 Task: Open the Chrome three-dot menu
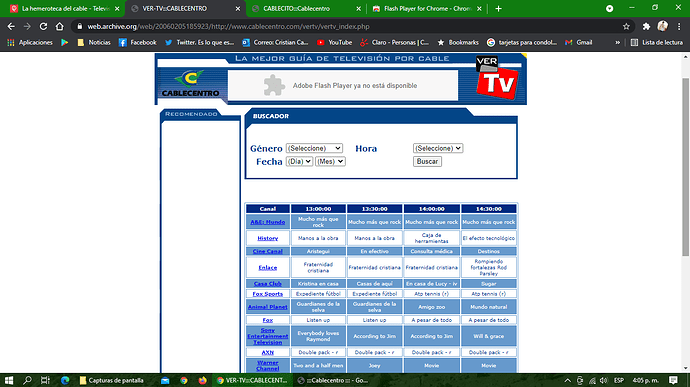[679, 26]
